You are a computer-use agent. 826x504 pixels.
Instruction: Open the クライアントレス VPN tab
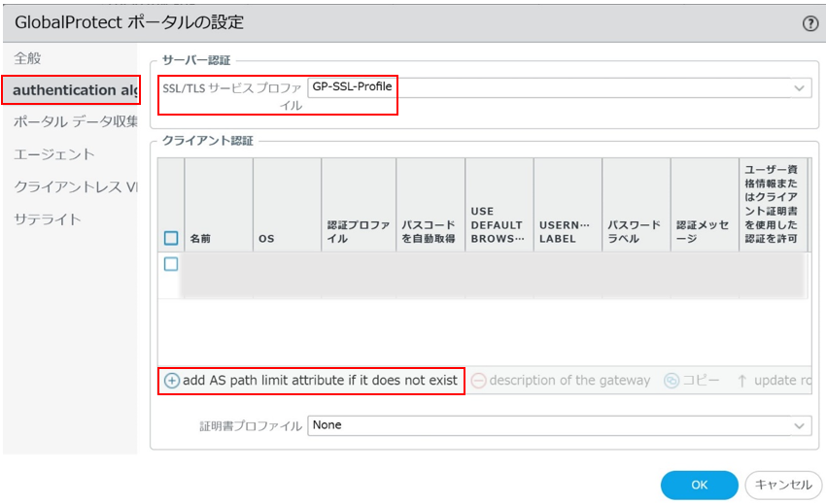pyautogui.click(x=76, y=187)
